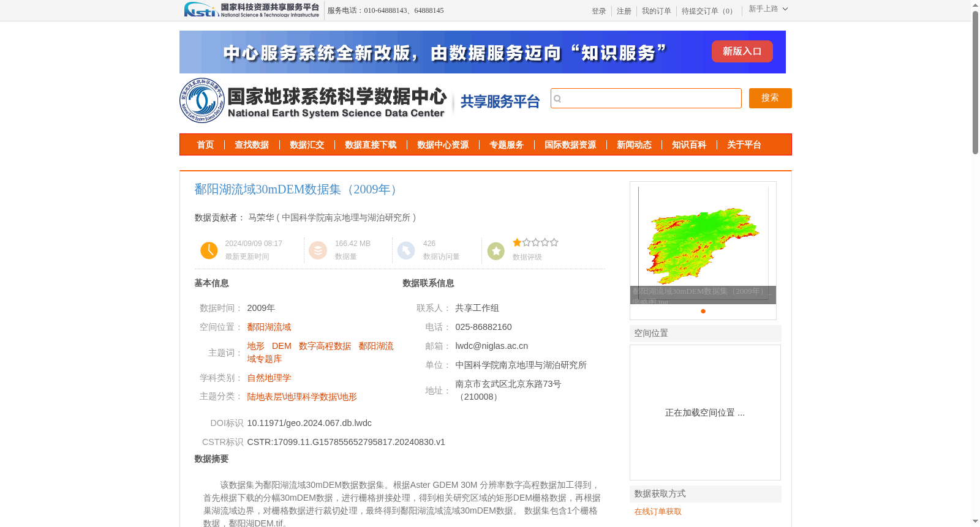Click the 共享服务平台 title text
Screen dimensions: 980x527
pyautogui.click(x=500, y=102)
